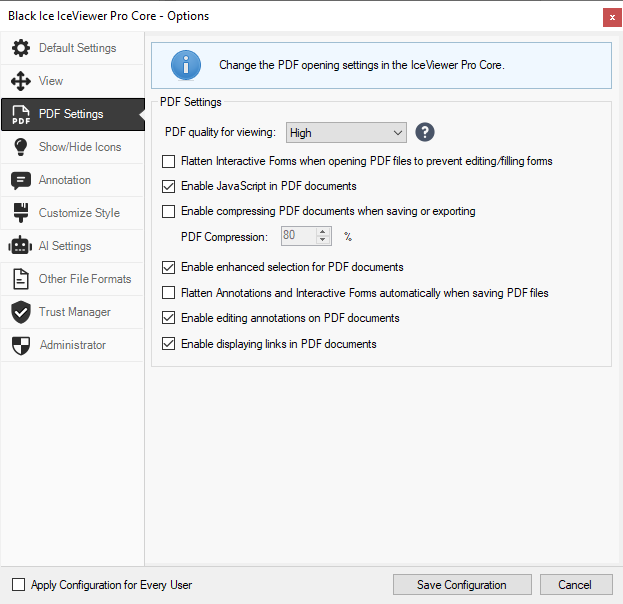The image size is (623, 604).
Task: Uncheck displaying links in PDF documents
Action: (x=168, y=344)
